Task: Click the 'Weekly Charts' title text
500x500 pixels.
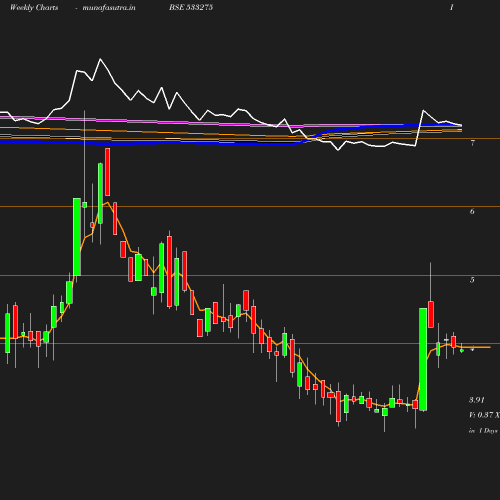Action: (x=34, y=7)
